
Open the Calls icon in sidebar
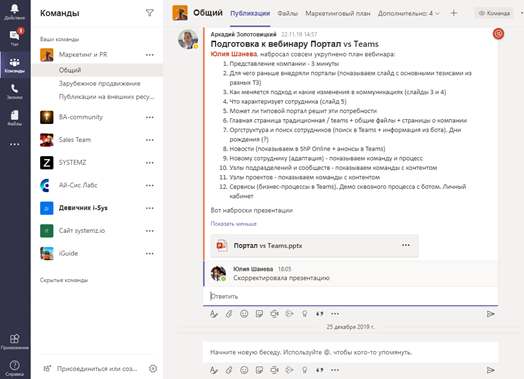pos(15,92)
